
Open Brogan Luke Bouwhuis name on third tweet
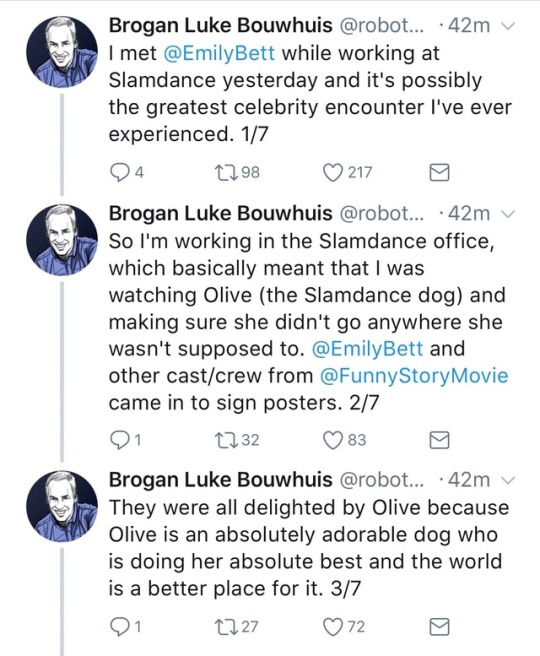[220, 479]
